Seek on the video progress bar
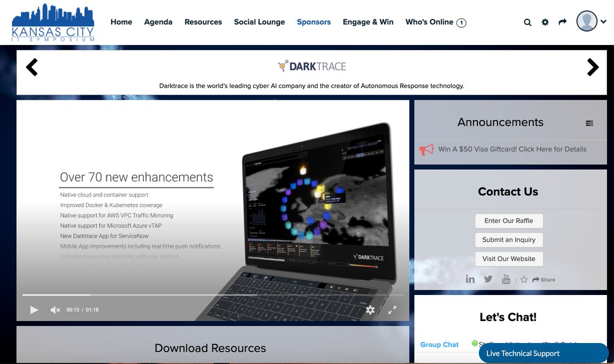Viewport: 614px width, 364px height. [x=213, y=295]
